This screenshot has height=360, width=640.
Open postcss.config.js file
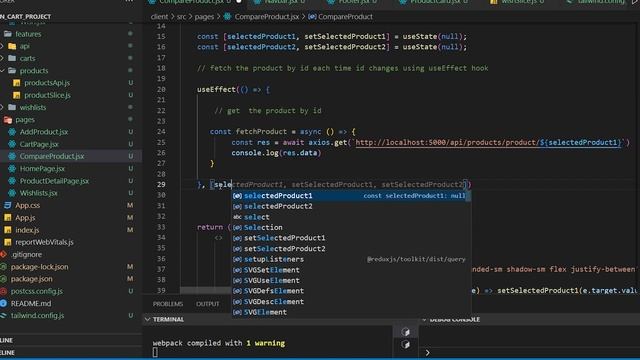[x=37, y=291]
